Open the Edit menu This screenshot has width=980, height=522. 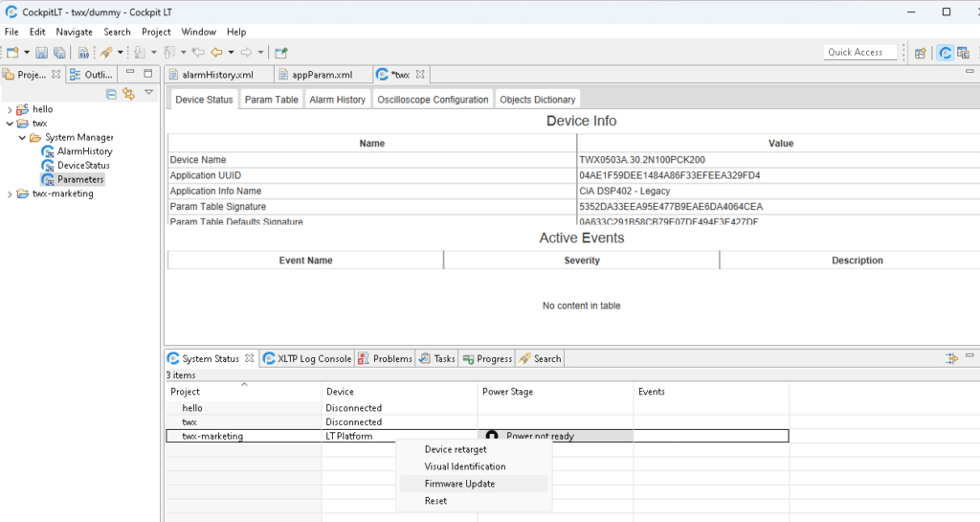(37, 32)
